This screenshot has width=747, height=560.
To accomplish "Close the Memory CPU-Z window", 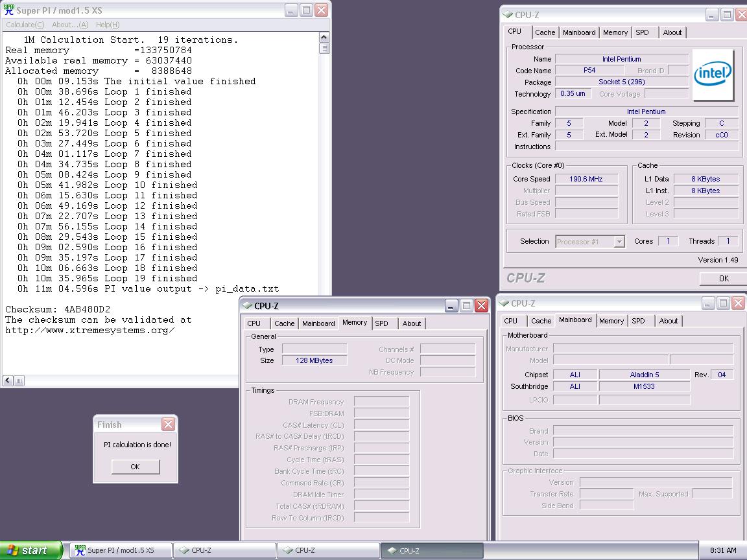I will (x=482, y=305).
